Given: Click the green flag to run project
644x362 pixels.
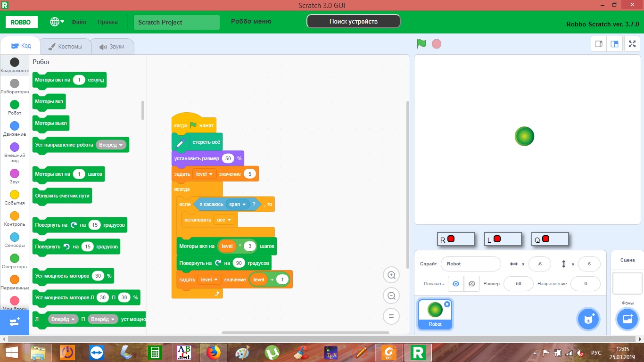Looking at the screenshot, I should (421, 44).
